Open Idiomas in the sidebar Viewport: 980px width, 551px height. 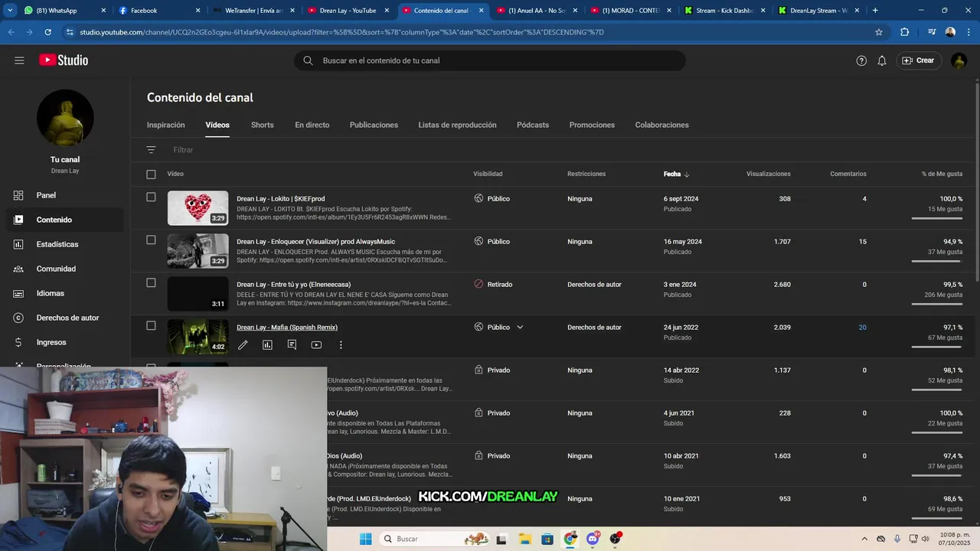[x=65, y=293]
